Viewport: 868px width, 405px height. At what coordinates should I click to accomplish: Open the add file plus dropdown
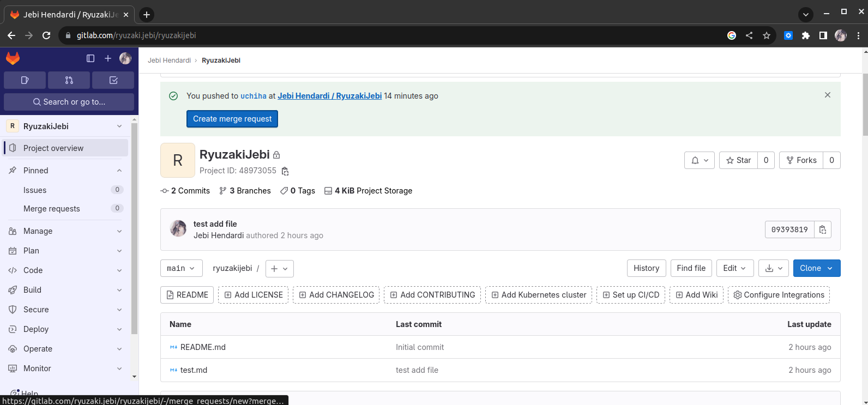pos(280,268)
